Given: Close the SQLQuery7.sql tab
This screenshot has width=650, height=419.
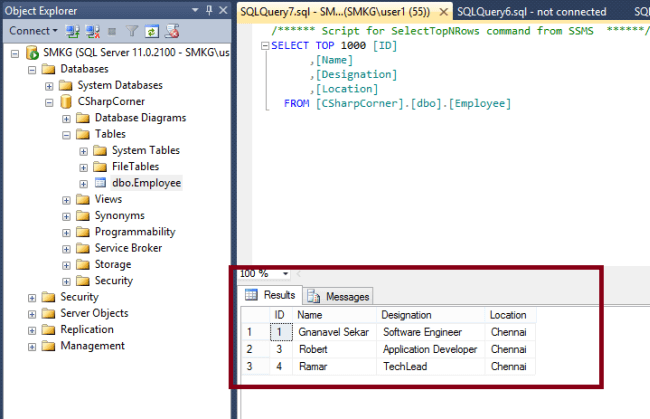Looking at the screenshot, I should click(x=443, y=12).
